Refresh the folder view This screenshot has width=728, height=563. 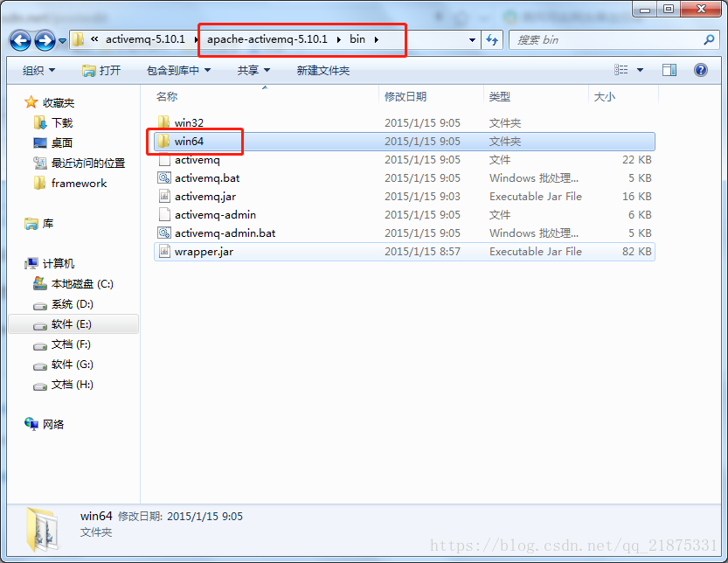pyautogui.click(x=492, y=40)
